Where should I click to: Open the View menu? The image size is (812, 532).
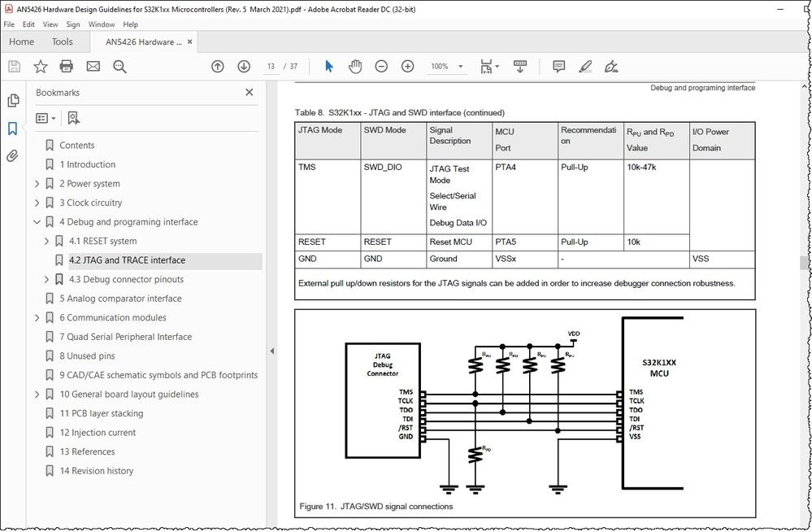pyautogui.click(x=50, y=24)
